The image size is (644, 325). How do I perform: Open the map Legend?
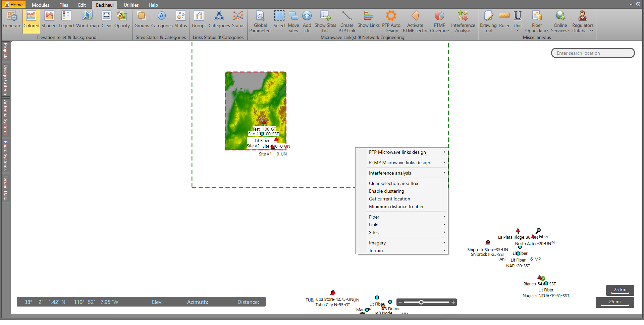click(x=66, y=21)
